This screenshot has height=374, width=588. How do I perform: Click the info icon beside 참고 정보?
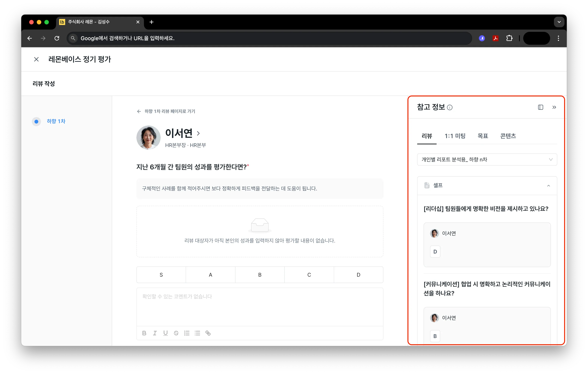[x=450, y=107]
